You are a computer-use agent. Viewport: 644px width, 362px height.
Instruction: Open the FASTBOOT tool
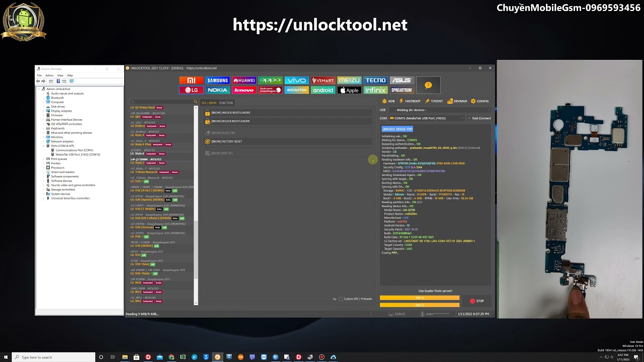click(x=410, y=101)
